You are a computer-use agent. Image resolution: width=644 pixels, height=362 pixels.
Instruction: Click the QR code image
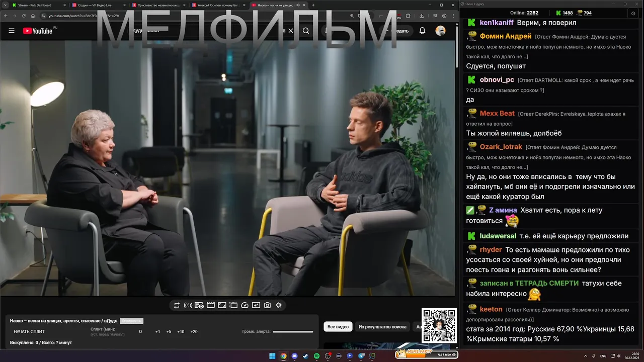click(439, 326)
